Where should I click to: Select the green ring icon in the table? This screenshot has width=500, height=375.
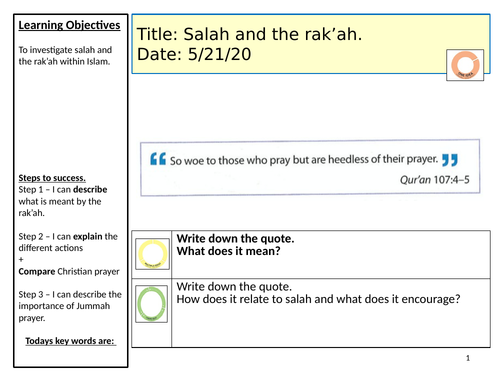152,304
